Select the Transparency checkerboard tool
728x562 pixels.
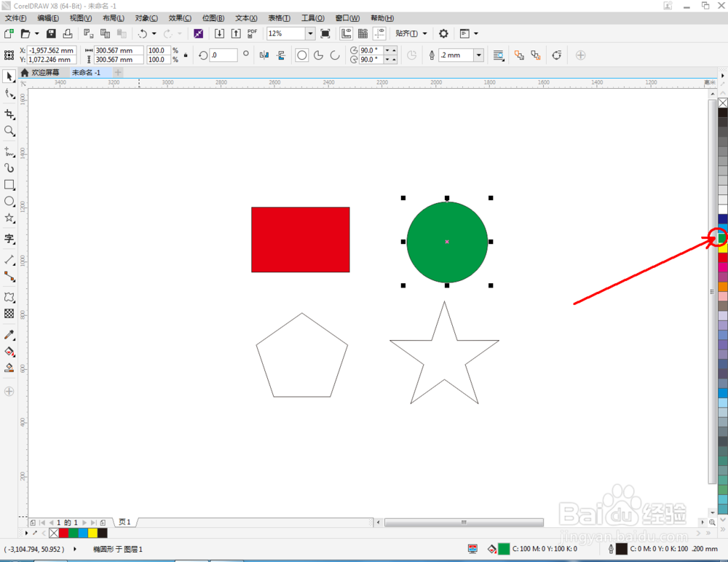(9, 314)
